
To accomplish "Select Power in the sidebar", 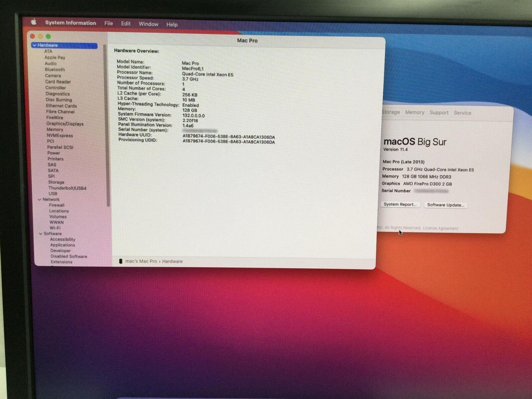I will (54, 153).
